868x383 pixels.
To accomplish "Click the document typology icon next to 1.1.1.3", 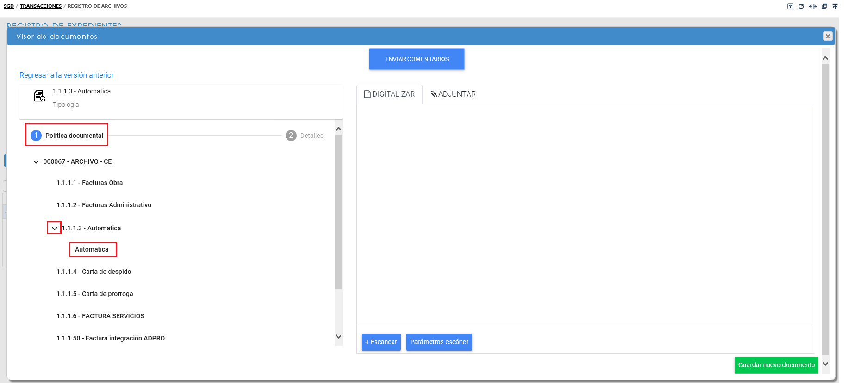I will (x=39, y=96).
